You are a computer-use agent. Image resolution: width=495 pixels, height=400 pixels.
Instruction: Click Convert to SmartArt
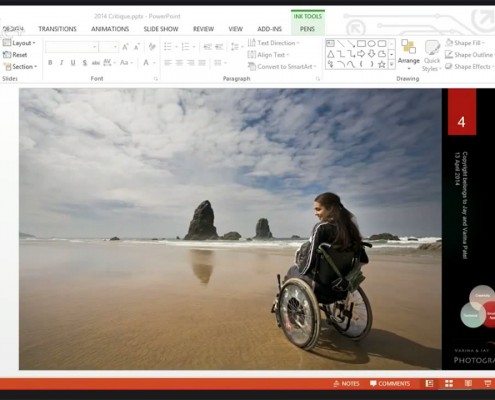[x=282, y=67]
